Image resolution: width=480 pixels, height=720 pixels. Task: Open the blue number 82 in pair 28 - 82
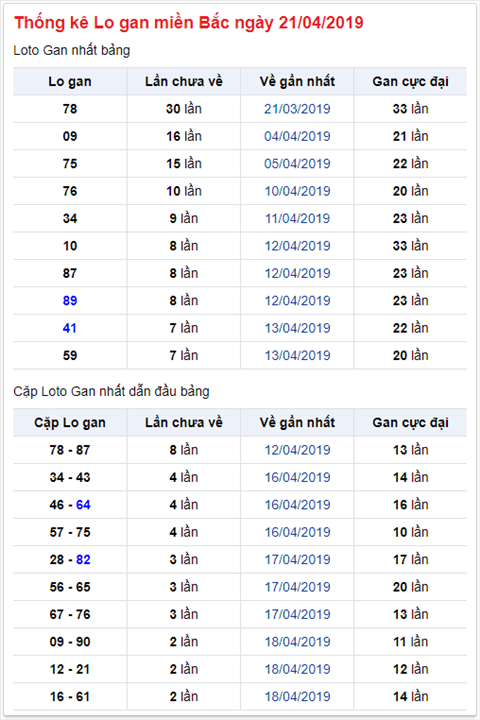(x=83, y=560)
